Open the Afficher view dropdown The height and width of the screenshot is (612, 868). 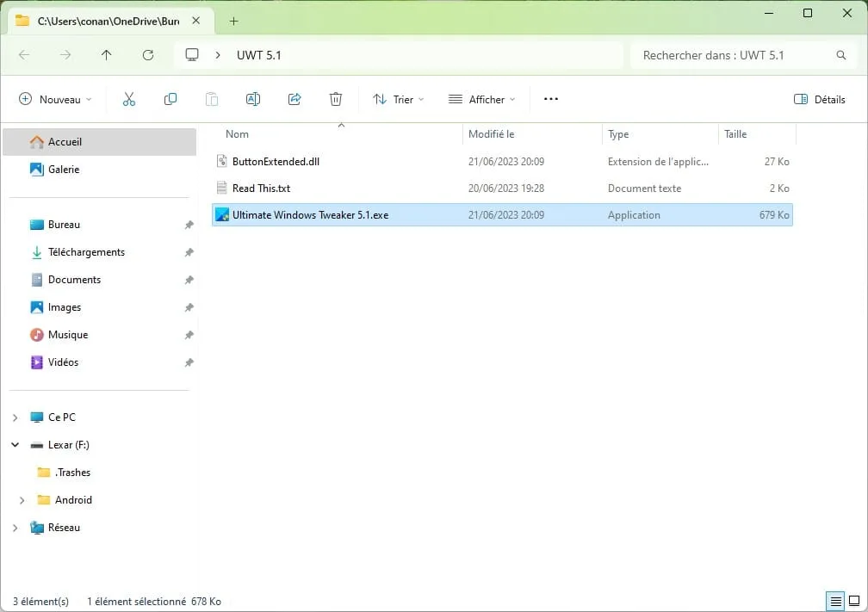tap(481, 100)
